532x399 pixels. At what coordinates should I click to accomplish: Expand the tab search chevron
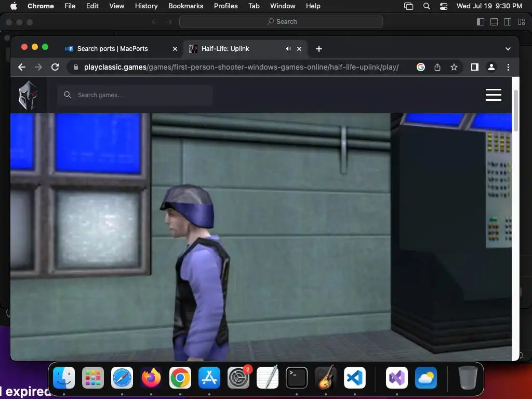pyautogui.click(x=508, y=48)
